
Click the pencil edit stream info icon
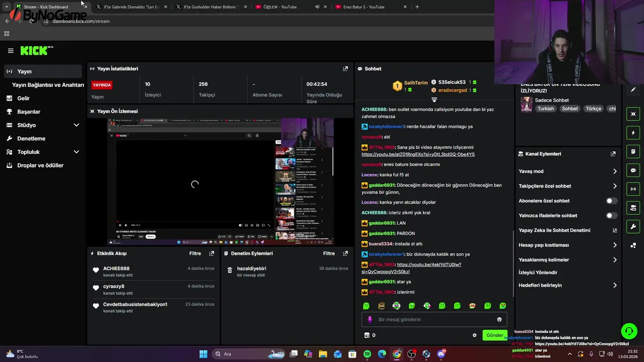coord(633,89)
